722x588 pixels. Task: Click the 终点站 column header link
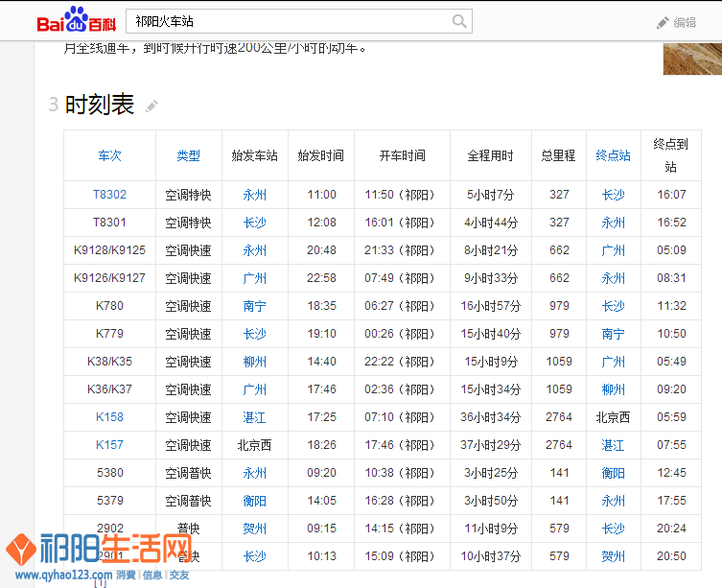coord(613,155)
